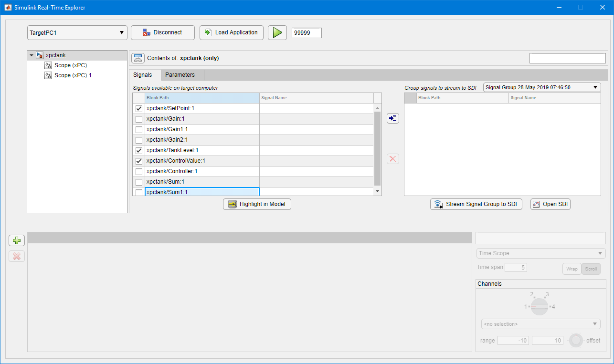
Task: Click the stop time field showing 99999
Action: (307, 33)
